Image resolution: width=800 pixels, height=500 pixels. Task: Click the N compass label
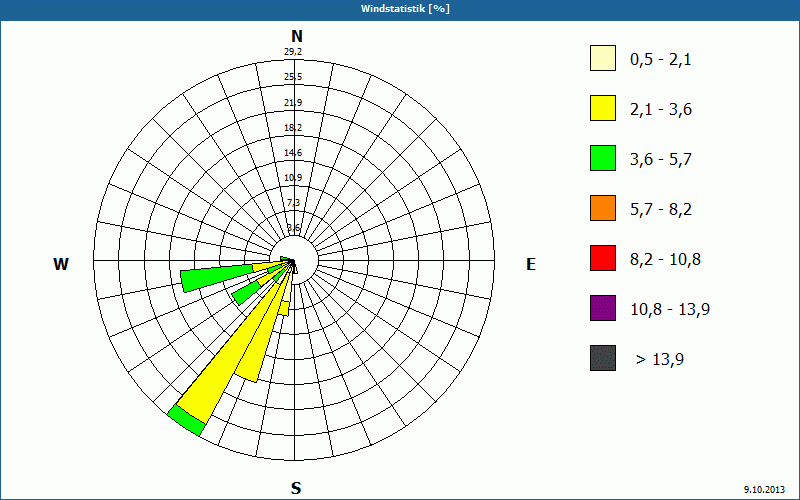tap(296, 36)
